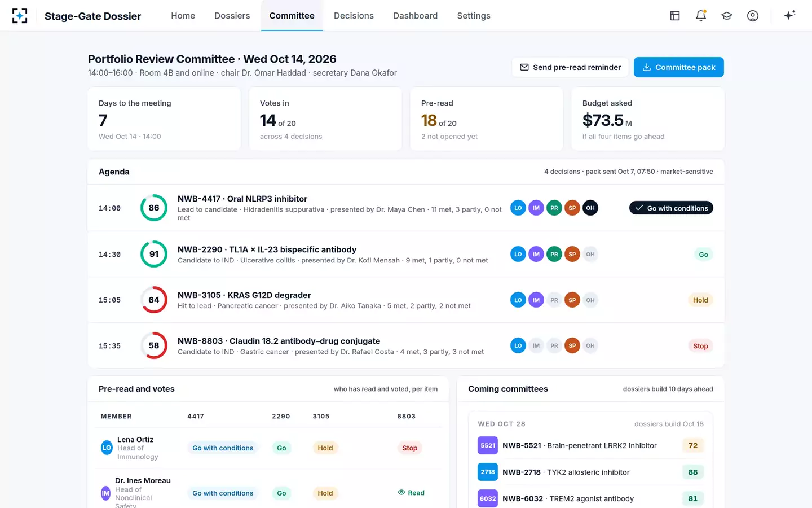
Task: Open NWB-8803 · Claudin 18.2 antibody–drug conjugate
Action: point(279,341)
